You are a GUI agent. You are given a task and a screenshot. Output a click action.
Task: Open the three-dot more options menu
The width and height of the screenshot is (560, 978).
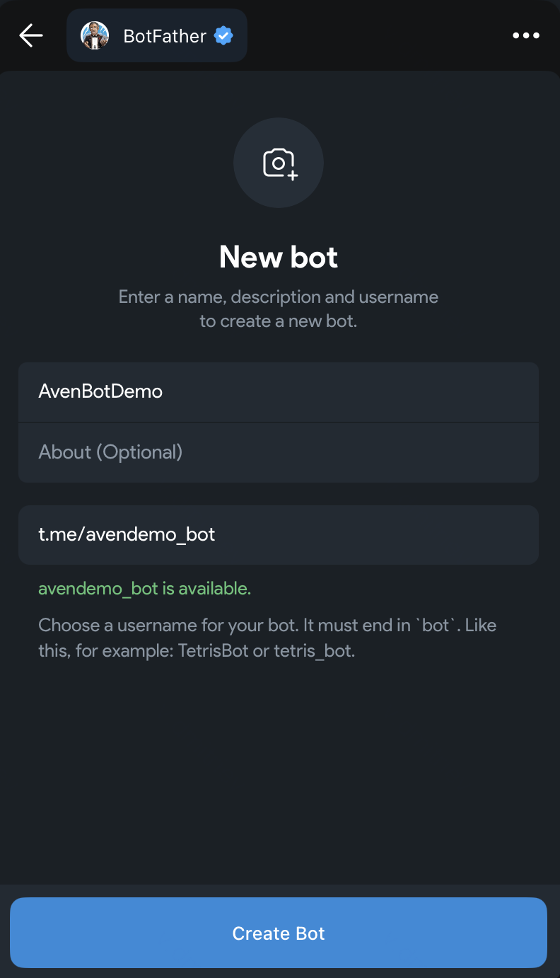click(525, 35)
